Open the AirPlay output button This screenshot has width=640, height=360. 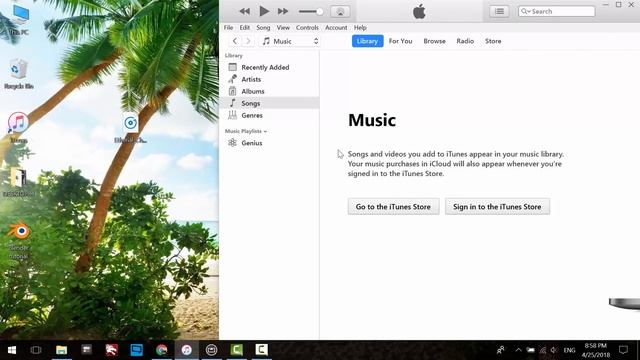click(x=340, y=11)
